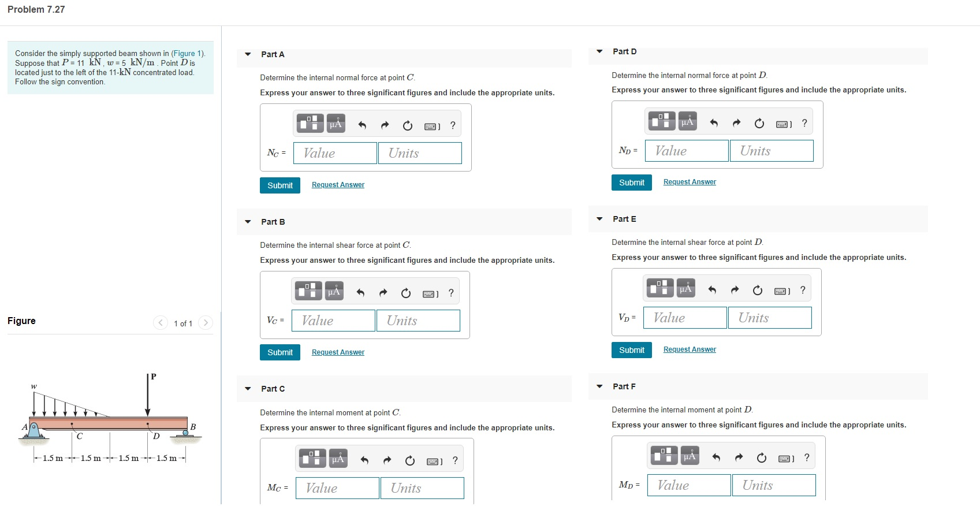Submit the Part D answer
The image size is (980, 506).
[632, 183]
